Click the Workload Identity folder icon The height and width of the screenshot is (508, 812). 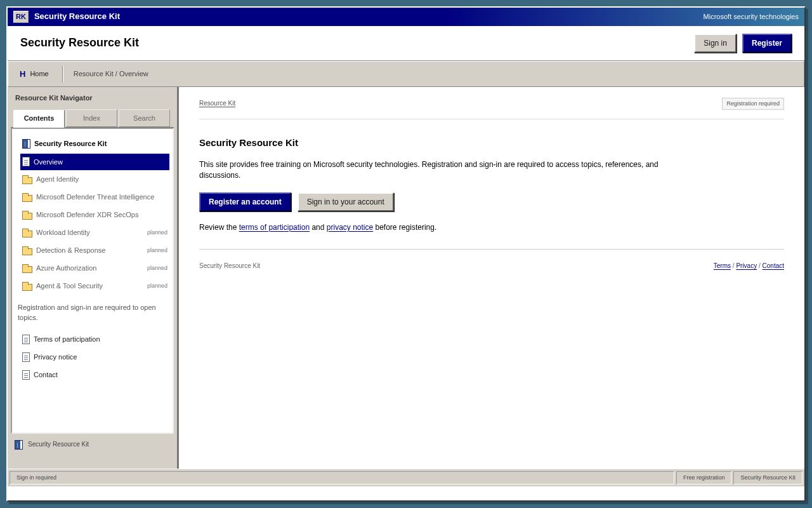[x=27, y=233]
